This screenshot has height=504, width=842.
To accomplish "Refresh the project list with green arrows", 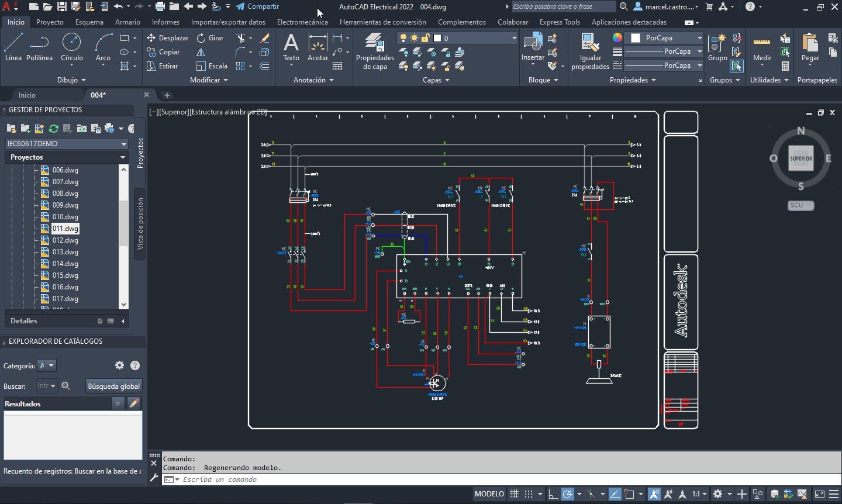I will coord(53,128).
